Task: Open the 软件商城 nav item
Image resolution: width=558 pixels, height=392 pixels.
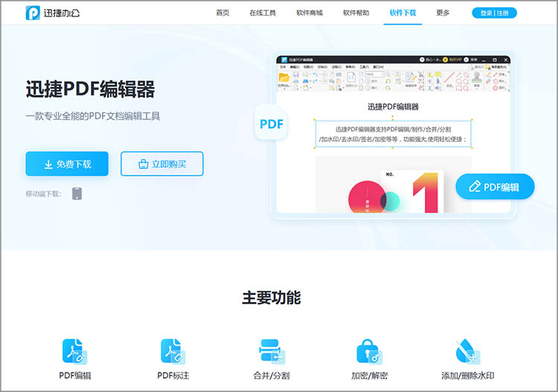Action: [x=310, y=13]
